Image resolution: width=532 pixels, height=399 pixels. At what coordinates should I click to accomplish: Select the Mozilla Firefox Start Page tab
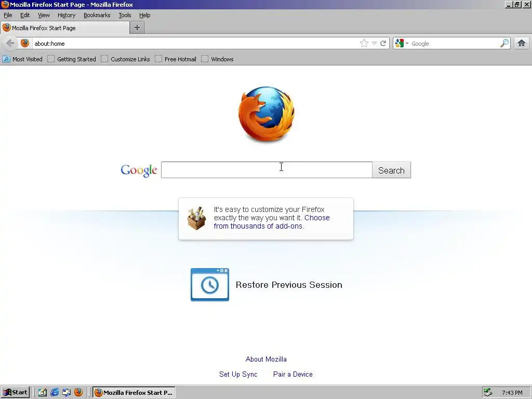coord(65,28)
